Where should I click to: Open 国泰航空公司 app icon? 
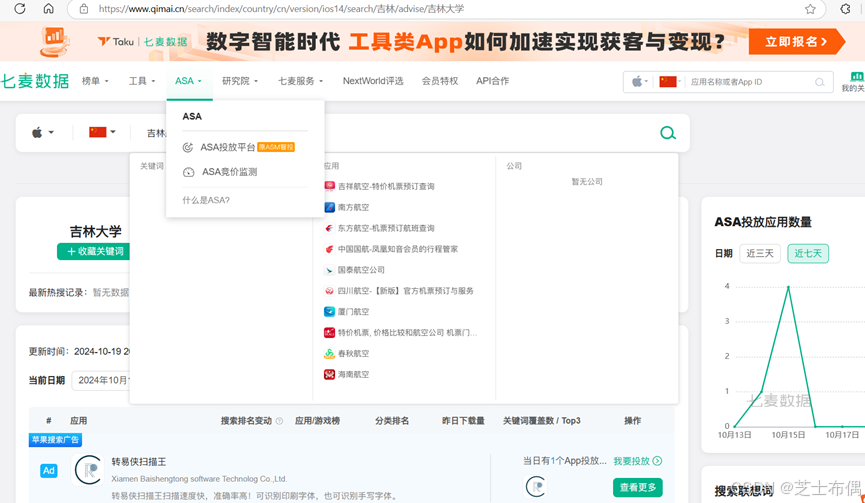pos(329,270)
